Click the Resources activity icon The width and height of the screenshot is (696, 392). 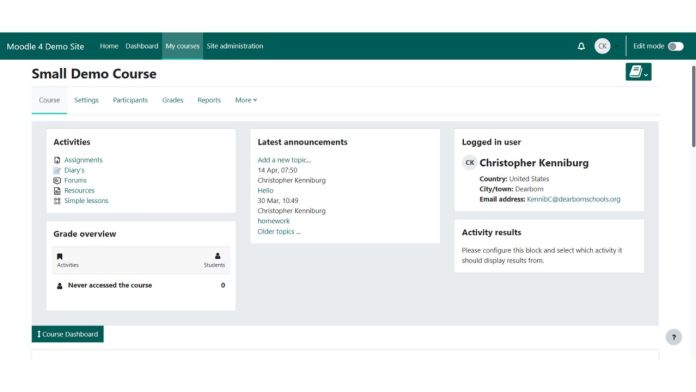pyautogui.click(x=57, y=190)
